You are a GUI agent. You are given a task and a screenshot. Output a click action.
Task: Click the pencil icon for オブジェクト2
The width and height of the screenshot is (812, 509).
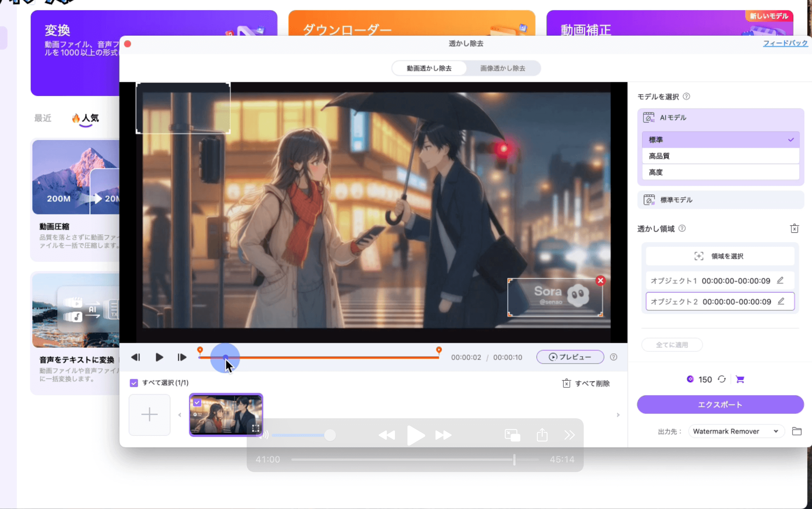[x=781, y=301]
